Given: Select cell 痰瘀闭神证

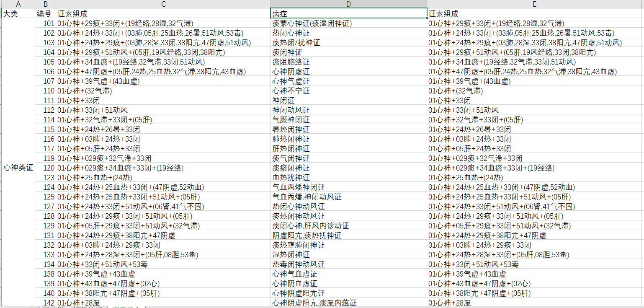Looking at the screenshot, I should pyautogui.click(x=349, y=168).
